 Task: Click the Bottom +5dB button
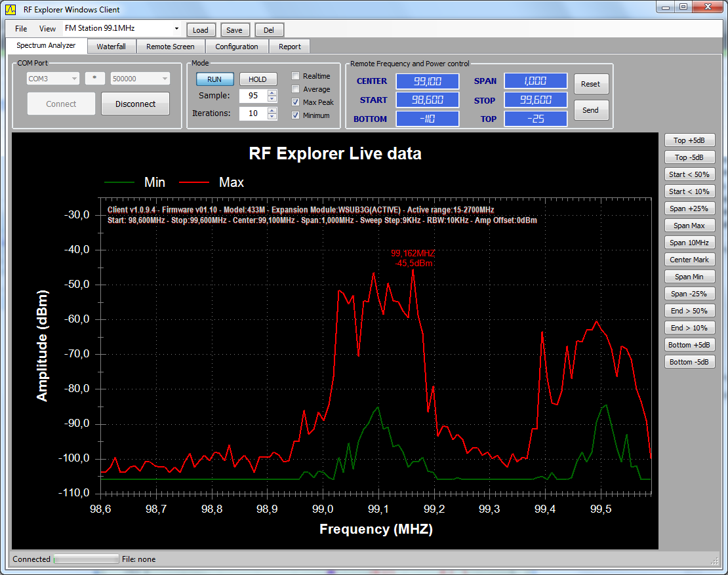click(689, 345)
